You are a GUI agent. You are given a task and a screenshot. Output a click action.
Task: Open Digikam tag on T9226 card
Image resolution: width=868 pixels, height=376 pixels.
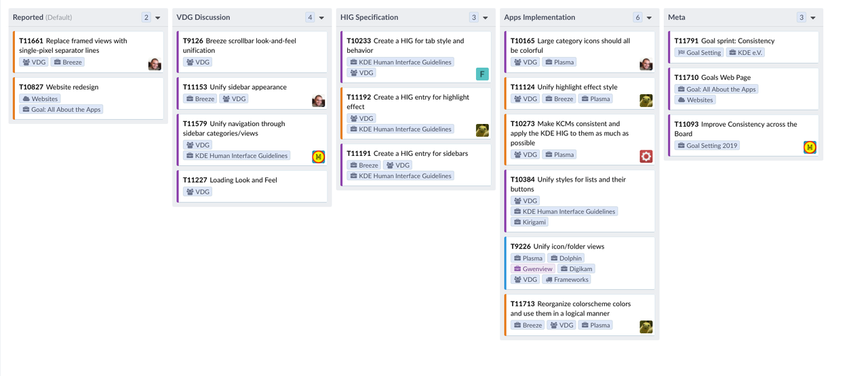coord(576,269)
